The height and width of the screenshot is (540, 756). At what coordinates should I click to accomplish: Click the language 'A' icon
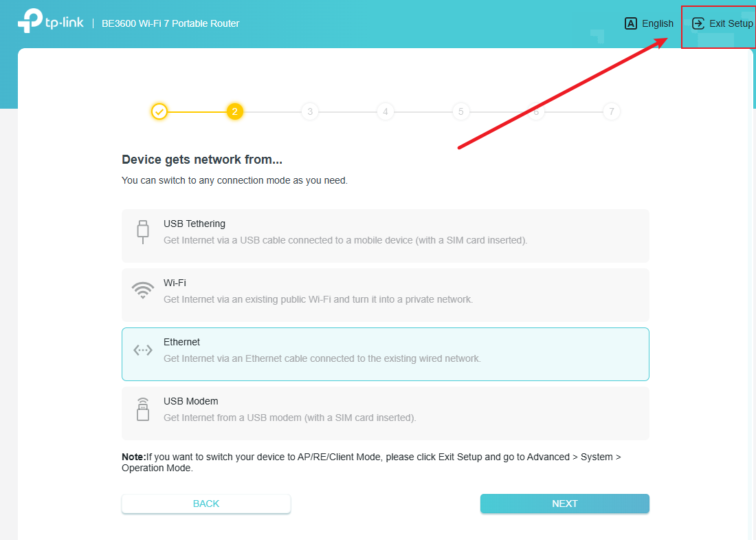pyautogui.click(x=631, y=23)
